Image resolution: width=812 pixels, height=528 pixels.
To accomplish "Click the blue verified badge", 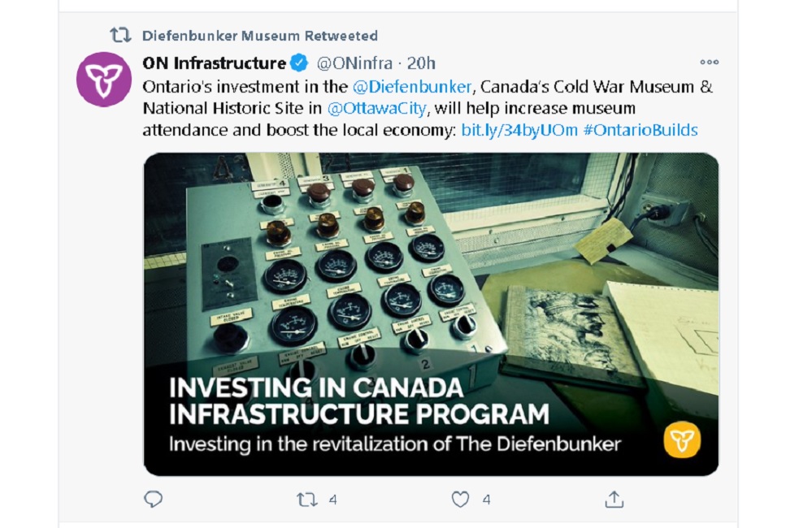I will (299, 63).
